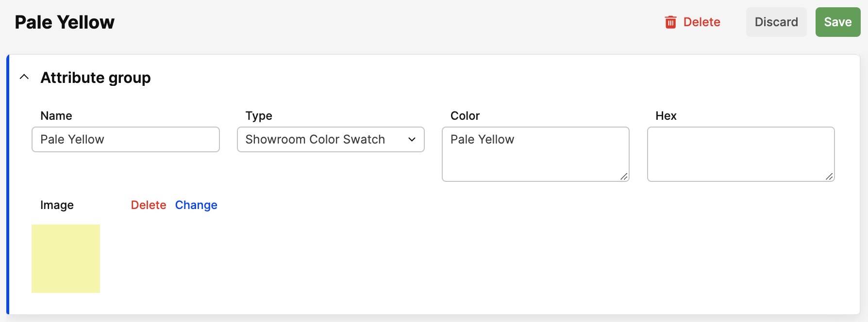This screenshot has width=868, height=322.
Task: Save the Pale Yellow attribute
Action: point(838,22)
